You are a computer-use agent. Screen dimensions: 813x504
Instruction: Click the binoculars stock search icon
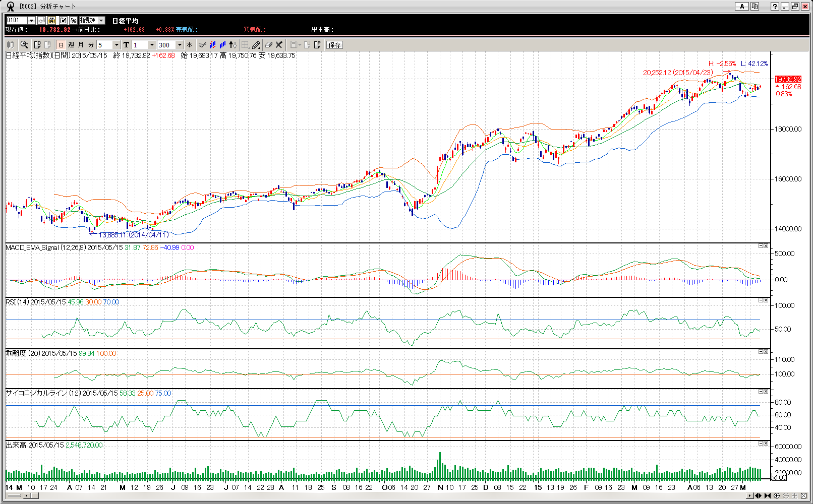click(52, 20)
